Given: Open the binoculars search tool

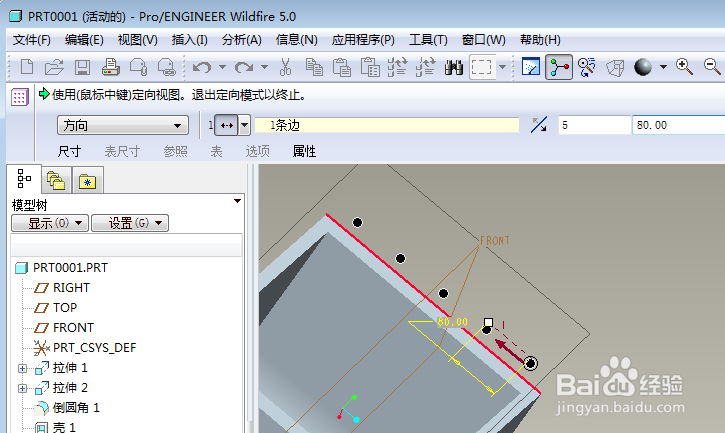Looking at the screenshot, I should (454, 68).
